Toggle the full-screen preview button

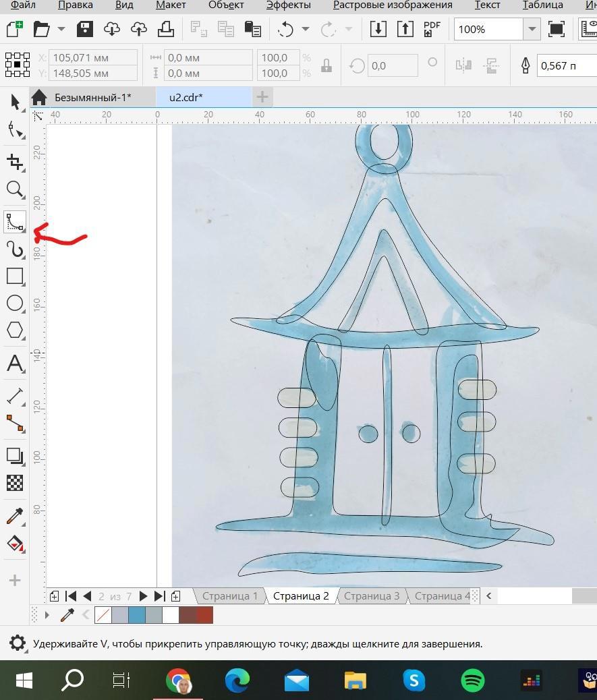coord(557,29)
